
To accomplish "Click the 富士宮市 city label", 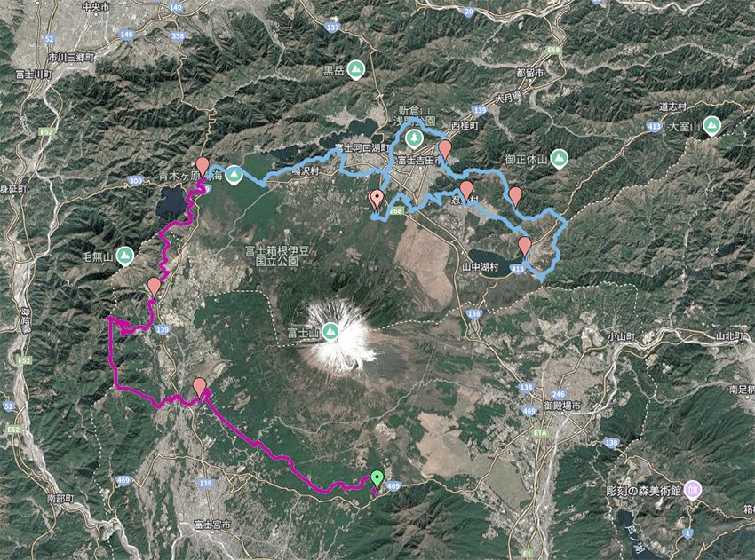I will point(212,525).
